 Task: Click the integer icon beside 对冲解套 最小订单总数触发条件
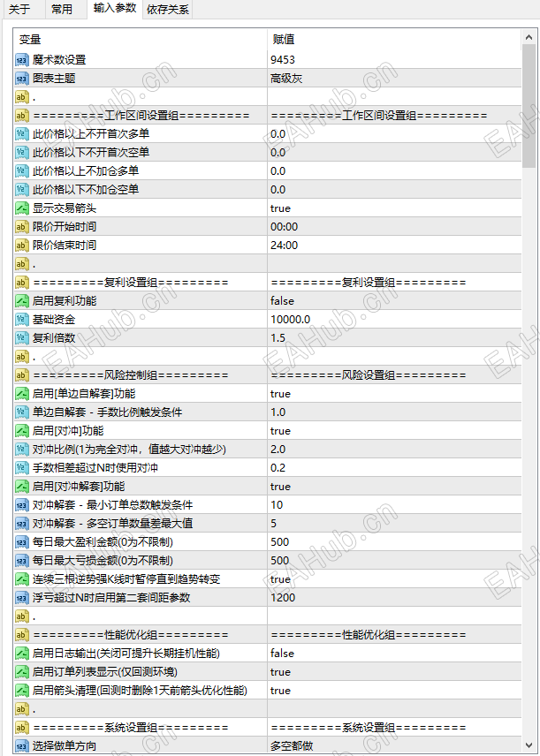pyautogui.click(x=22, y=505)
